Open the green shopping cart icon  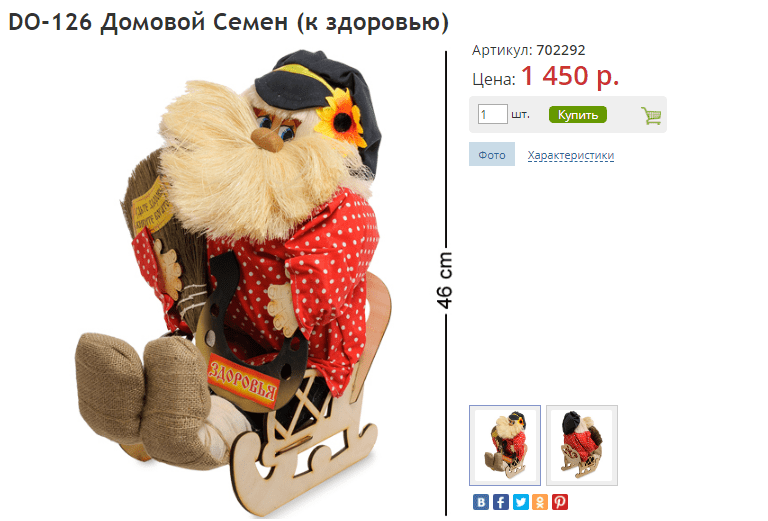[651, 115]
